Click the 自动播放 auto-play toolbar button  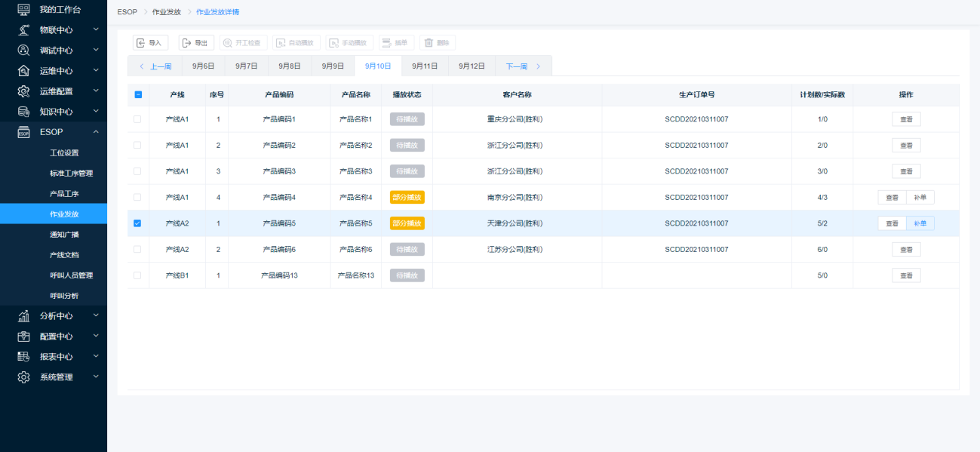[296, 43]
